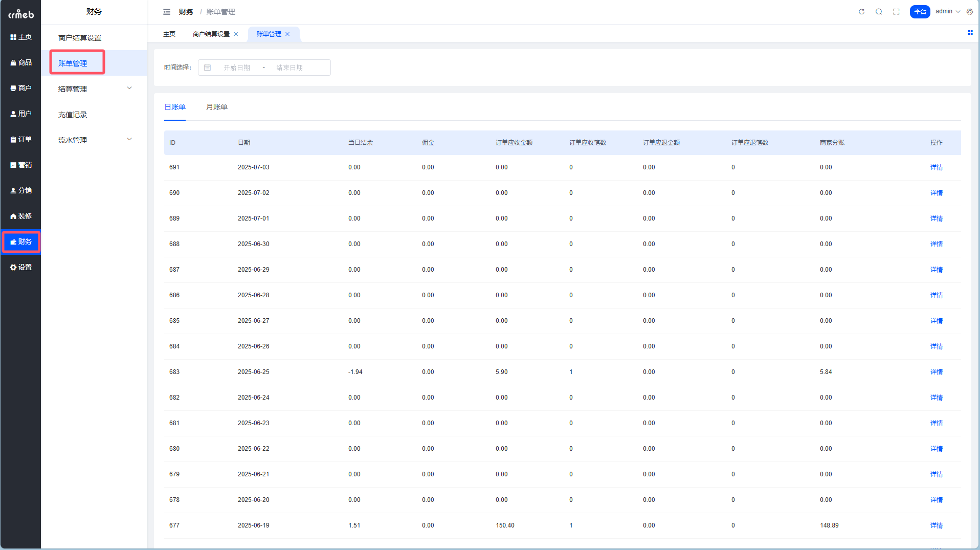Switch to the 主页 page tab
980x550 pixels.
pos(169,34)
